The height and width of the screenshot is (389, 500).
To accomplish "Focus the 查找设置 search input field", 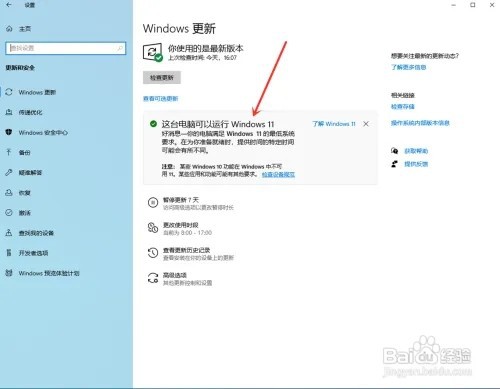I will (x=66, y=48).
